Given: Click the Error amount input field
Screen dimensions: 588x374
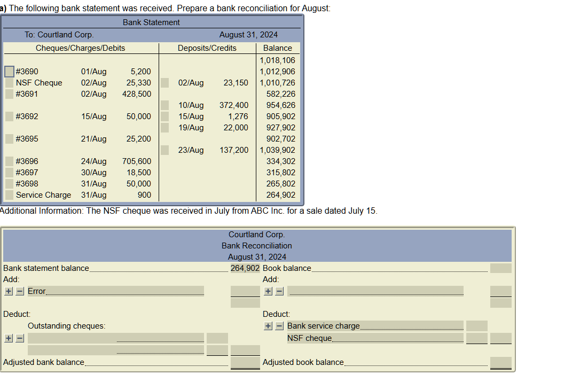Looking at the screenshot, I should click(245, 291).
